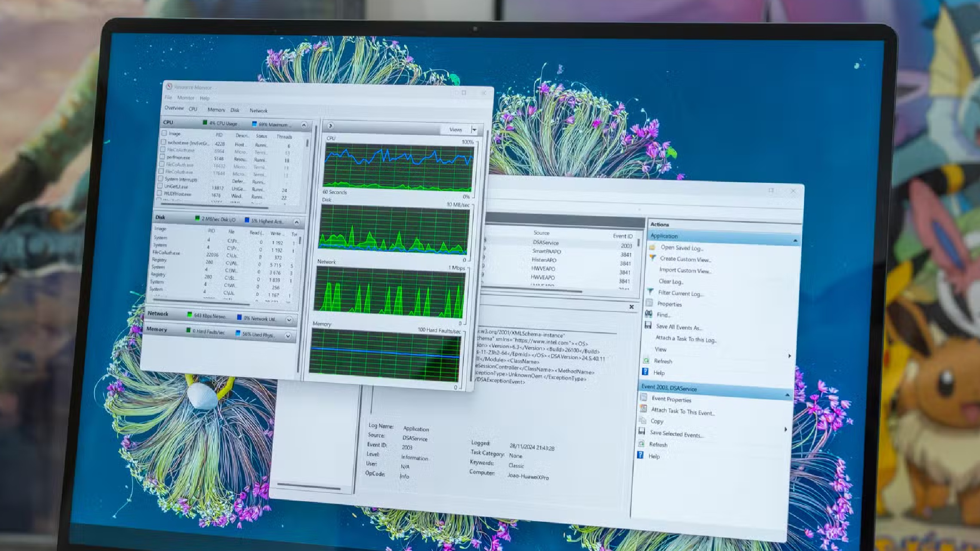Viewport: 980px width, 551px height.
Task: Check FileCoAuth.exe PID 17644 checkbox
Action: [161, 171]
